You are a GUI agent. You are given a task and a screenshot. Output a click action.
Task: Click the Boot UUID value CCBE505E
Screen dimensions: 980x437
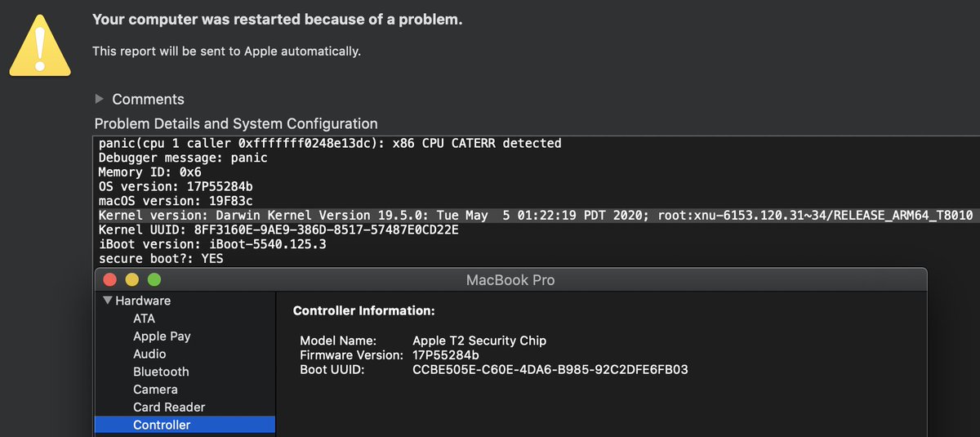pos(550,370)
